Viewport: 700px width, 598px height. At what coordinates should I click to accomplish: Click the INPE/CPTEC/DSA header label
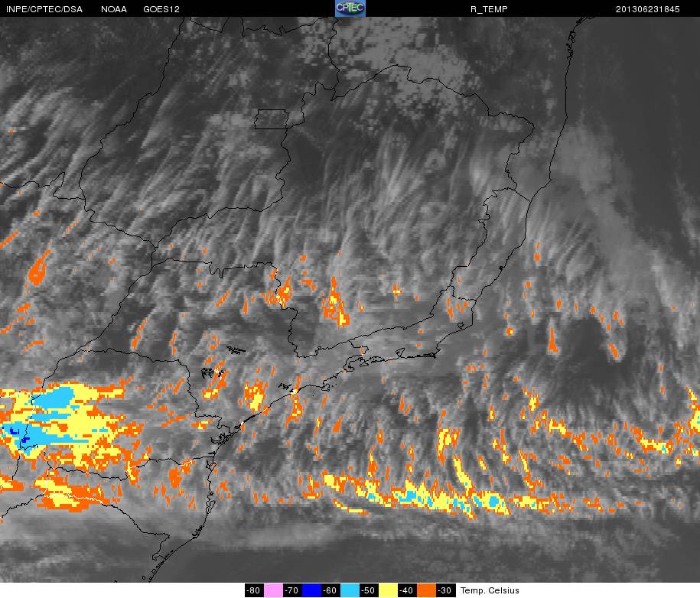44,9
